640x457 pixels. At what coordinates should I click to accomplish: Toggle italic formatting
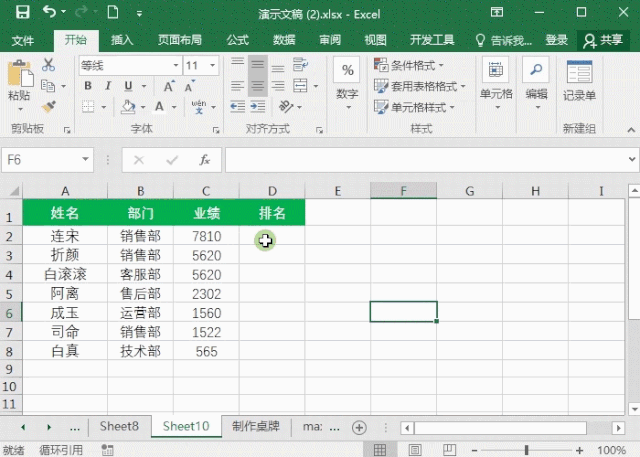click(108, 86)
